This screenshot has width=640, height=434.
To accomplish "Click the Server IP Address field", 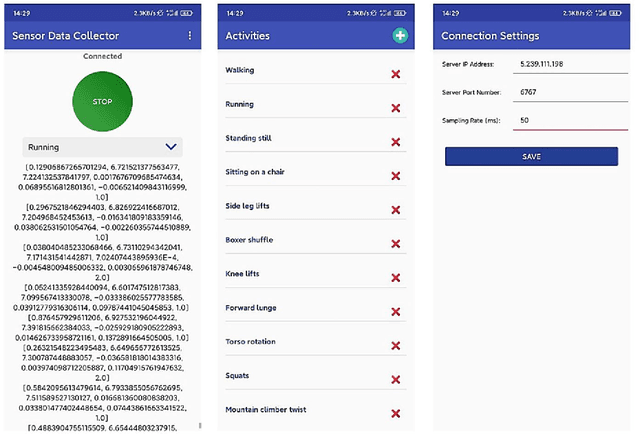I will 566,64.
